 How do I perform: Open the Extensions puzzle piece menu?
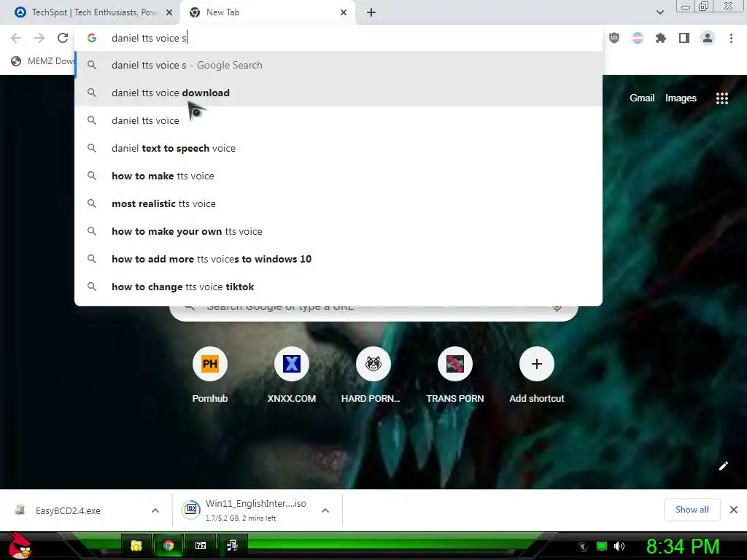pos(661,38)
